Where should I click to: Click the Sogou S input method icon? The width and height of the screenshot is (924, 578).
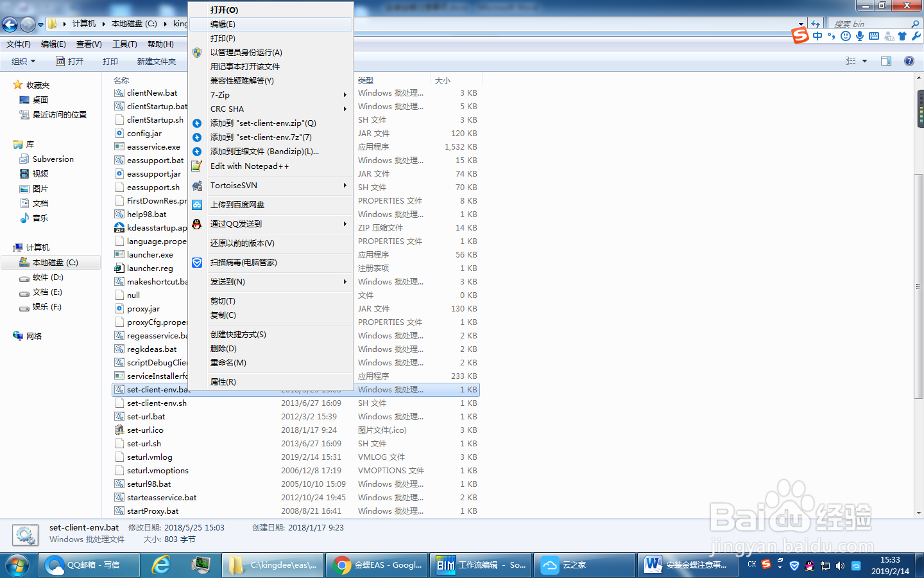800,35
